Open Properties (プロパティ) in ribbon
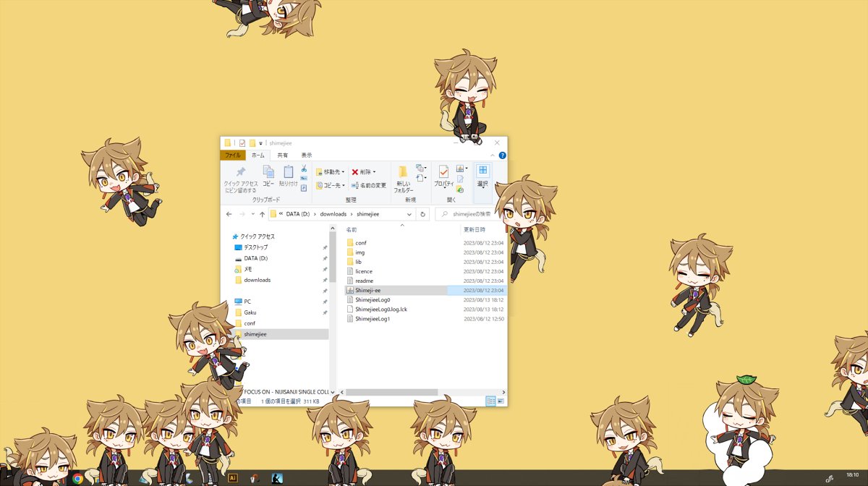 pos(443,176)
